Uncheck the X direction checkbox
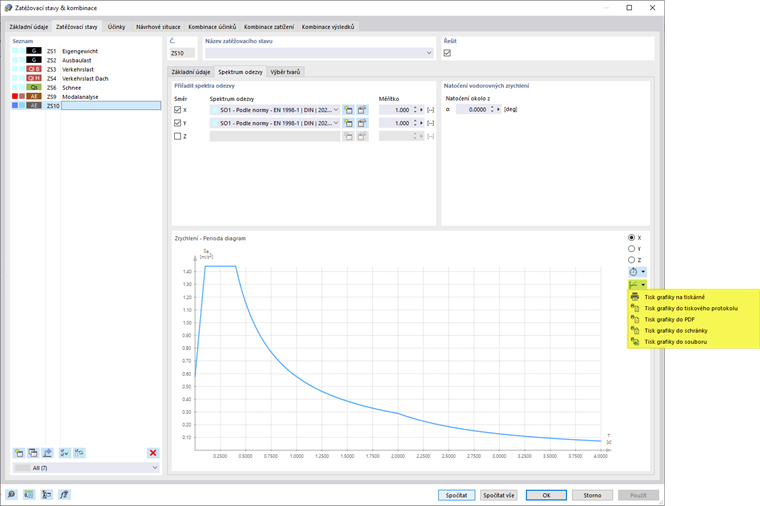This screenshot has height=506, width=760. [x=177, y=110]
